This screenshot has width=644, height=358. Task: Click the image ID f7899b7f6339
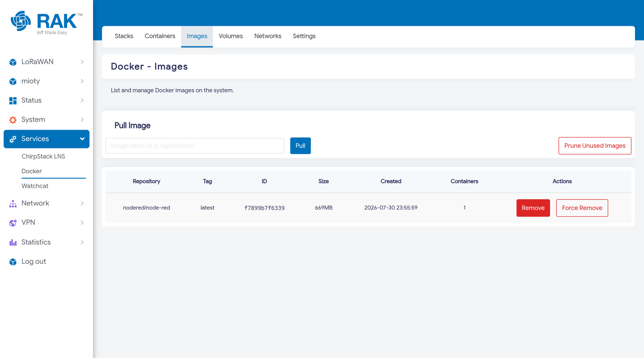coord(264,208)
